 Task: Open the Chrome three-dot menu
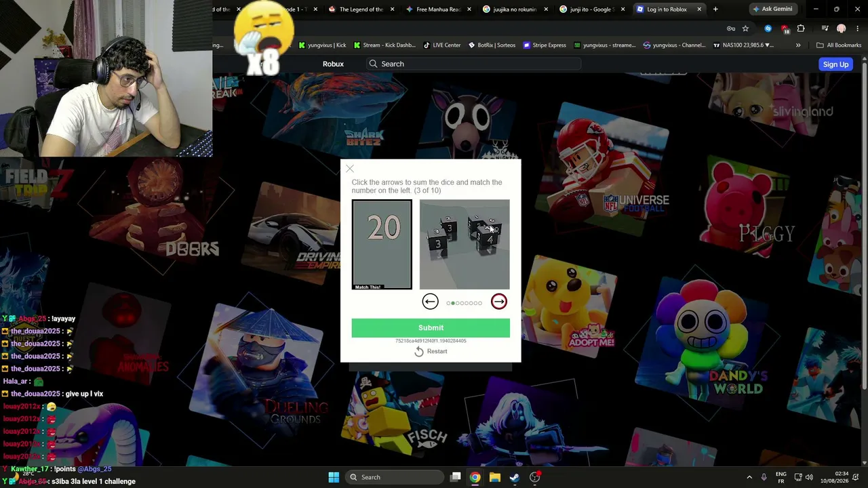coord(858,28)
